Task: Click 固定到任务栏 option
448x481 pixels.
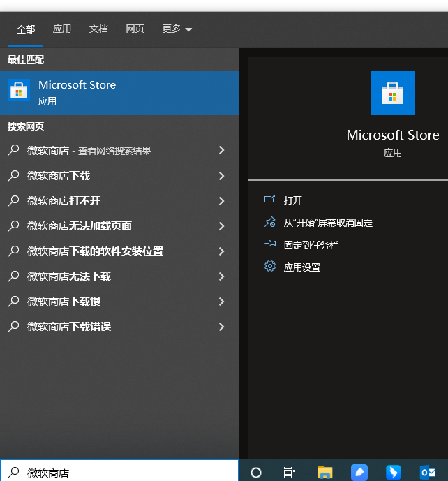Action: (311, 245)
